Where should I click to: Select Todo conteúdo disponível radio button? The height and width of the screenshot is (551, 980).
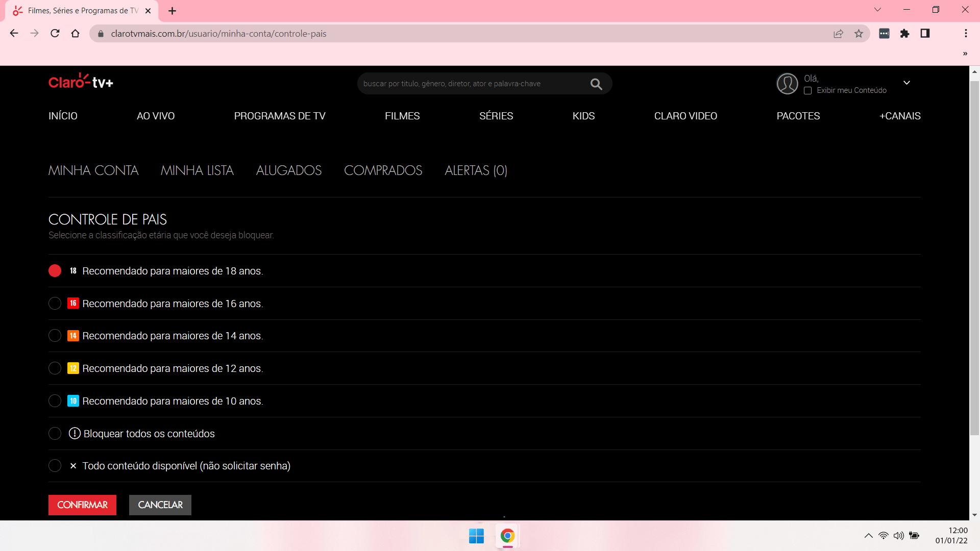tap(55, 466)
